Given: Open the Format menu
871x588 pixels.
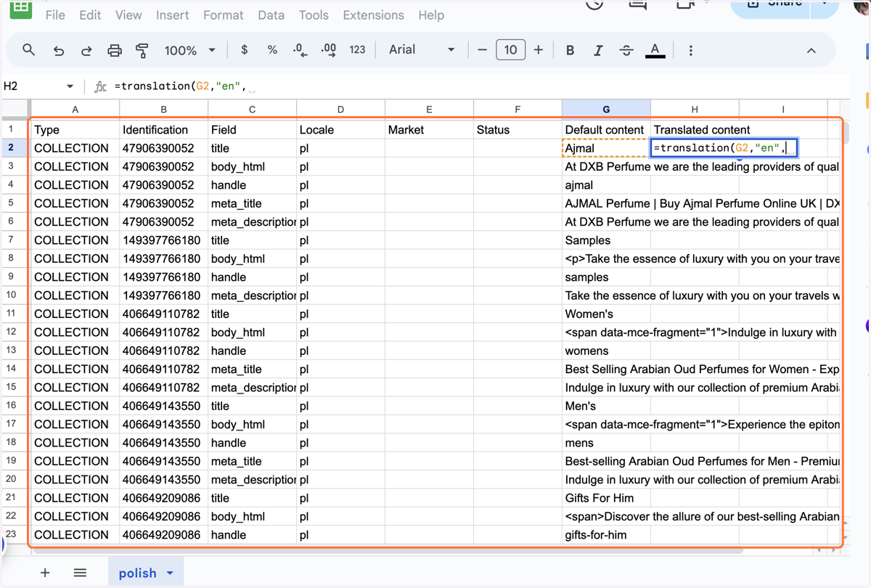Looking at the screenshot, I should [x=223, y=15].
